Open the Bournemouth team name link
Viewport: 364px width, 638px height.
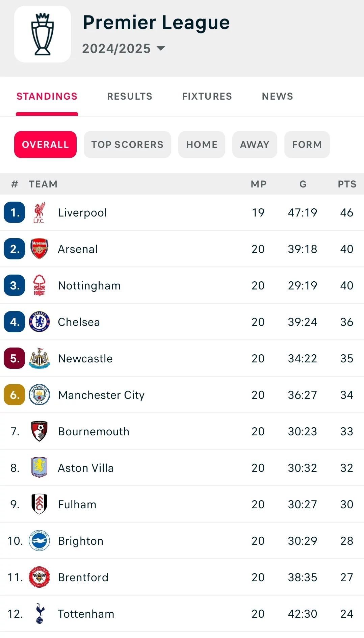tap(94, 432)
